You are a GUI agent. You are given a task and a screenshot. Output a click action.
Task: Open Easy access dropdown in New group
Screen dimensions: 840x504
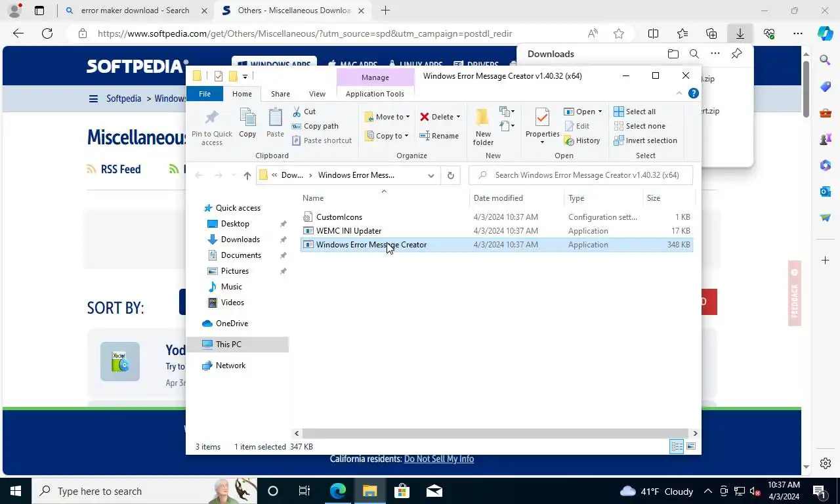[x=507, y=126]
